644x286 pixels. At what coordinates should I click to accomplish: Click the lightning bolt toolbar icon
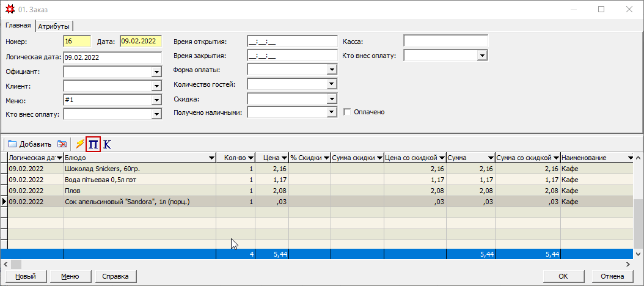point(80,144)
